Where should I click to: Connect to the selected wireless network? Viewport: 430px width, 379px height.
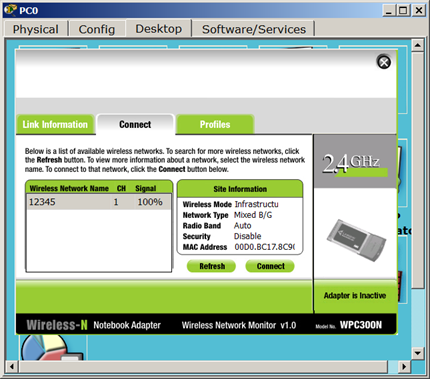[270, 266]
